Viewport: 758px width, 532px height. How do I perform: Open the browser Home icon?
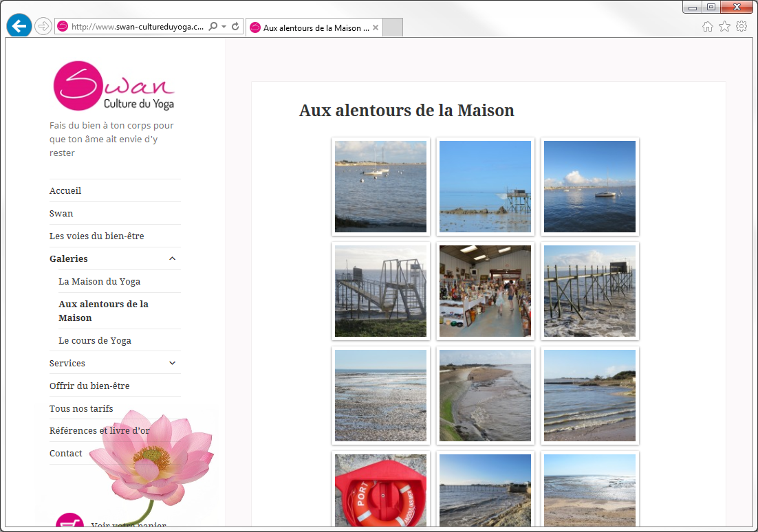coord(707,27)
